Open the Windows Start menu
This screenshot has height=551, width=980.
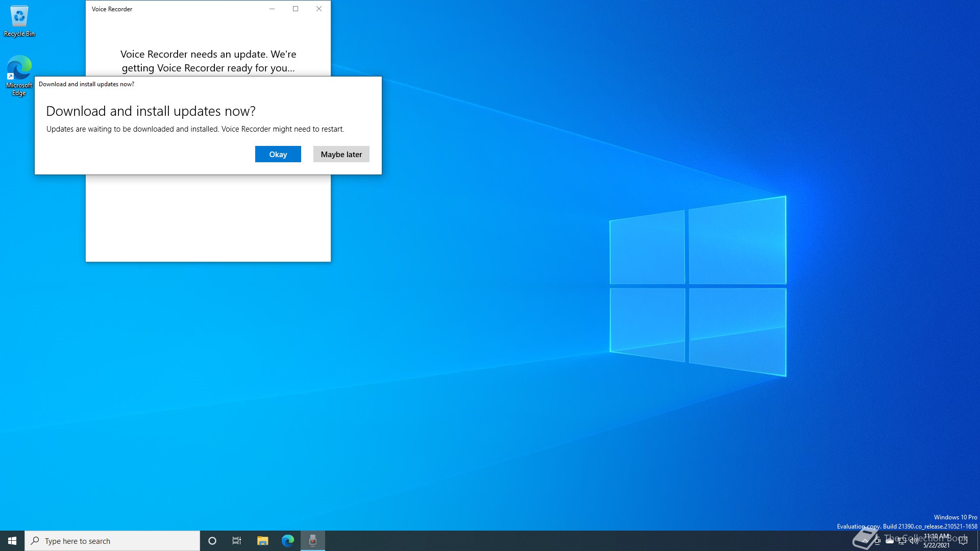pyautogui.click(x=12, y=541)
